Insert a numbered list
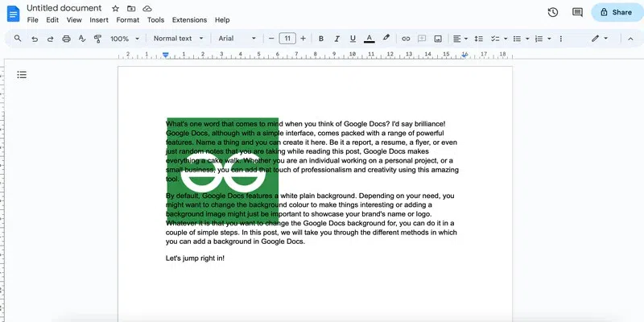The image size is (644, 322). [x=539, y=39]
